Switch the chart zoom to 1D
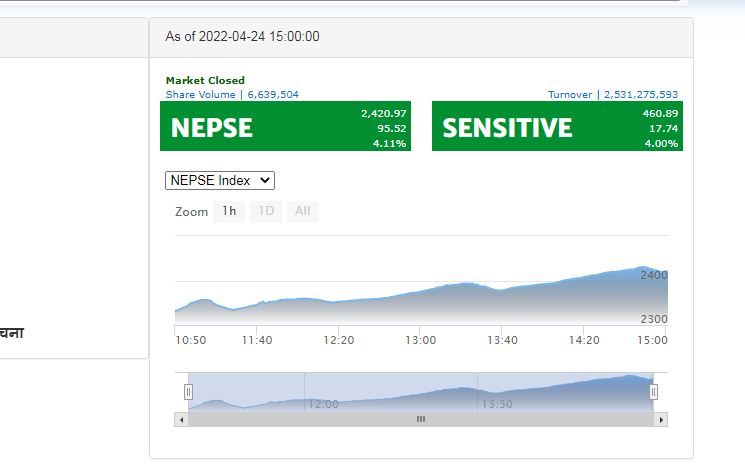Viewport: 745px width, 466px height. [266, 211]
